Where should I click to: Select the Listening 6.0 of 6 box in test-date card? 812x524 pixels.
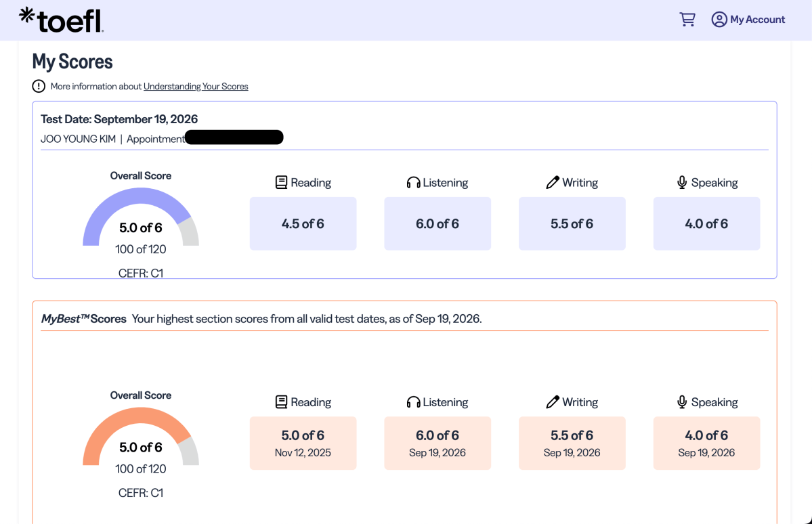[x=437, y=223]
